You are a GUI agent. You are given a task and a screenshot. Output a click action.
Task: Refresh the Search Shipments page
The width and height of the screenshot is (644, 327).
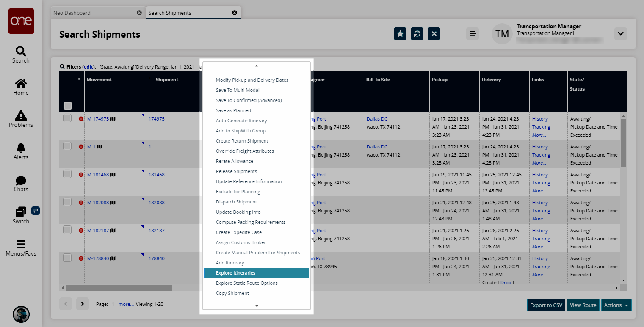pos(417,34)
